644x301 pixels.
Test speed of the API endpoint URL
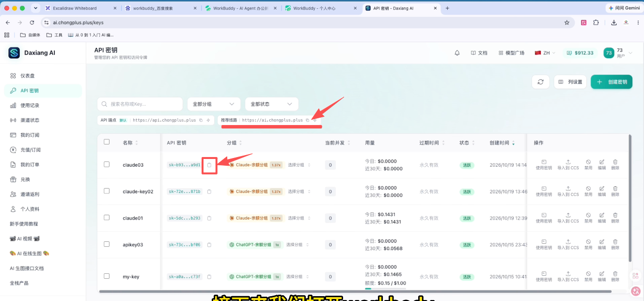click(x=208, y=120)
